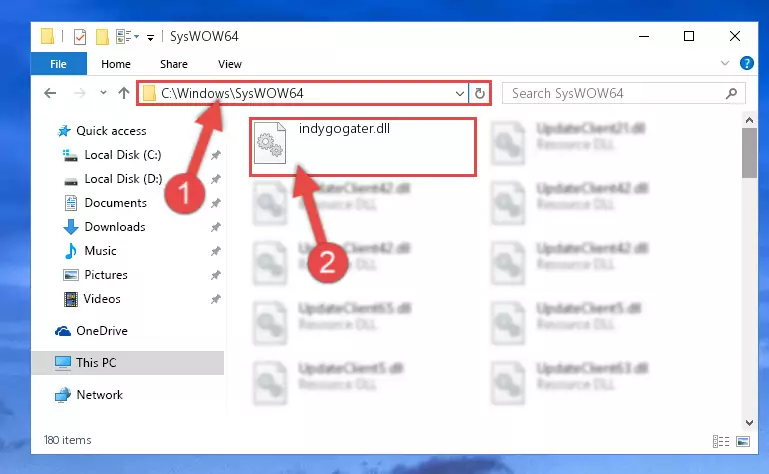The image size is (769, 474).
Task: Click the folder icon at title bar left
Action: pyautogui.click(x=47, y=36)
